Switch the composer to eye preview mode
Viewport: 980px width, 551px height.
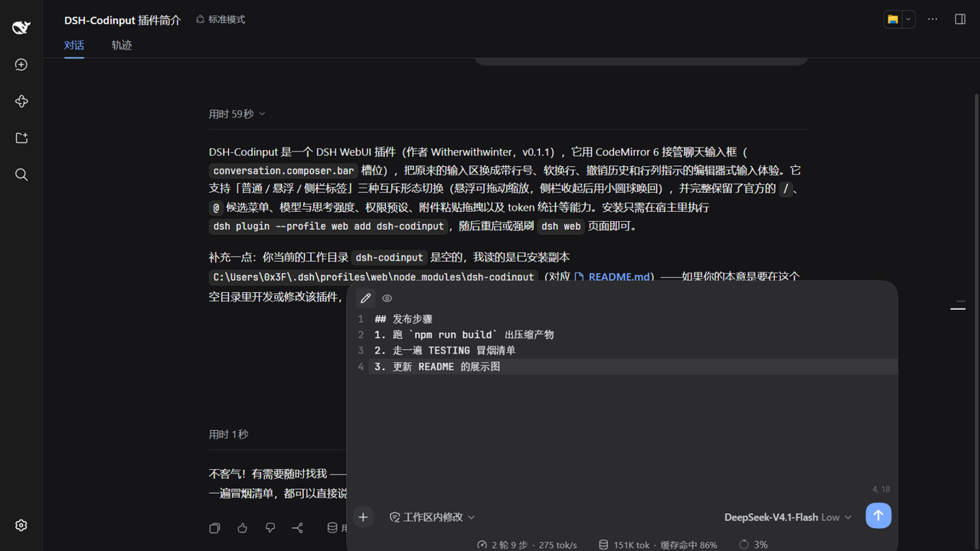click(387, 298)
